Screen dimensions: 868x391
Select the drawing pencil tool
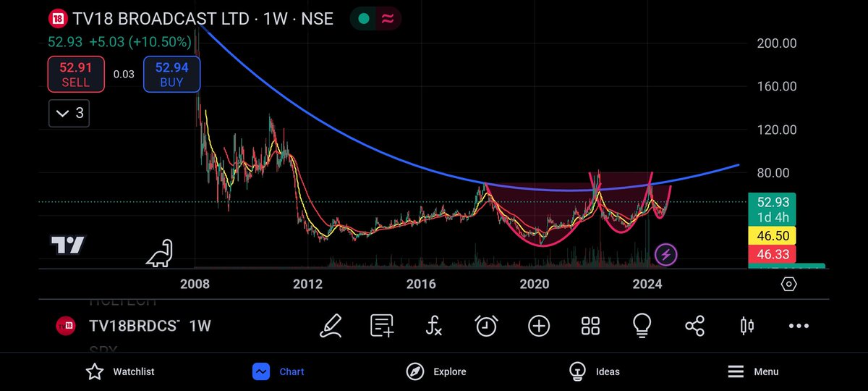point(331,326)
